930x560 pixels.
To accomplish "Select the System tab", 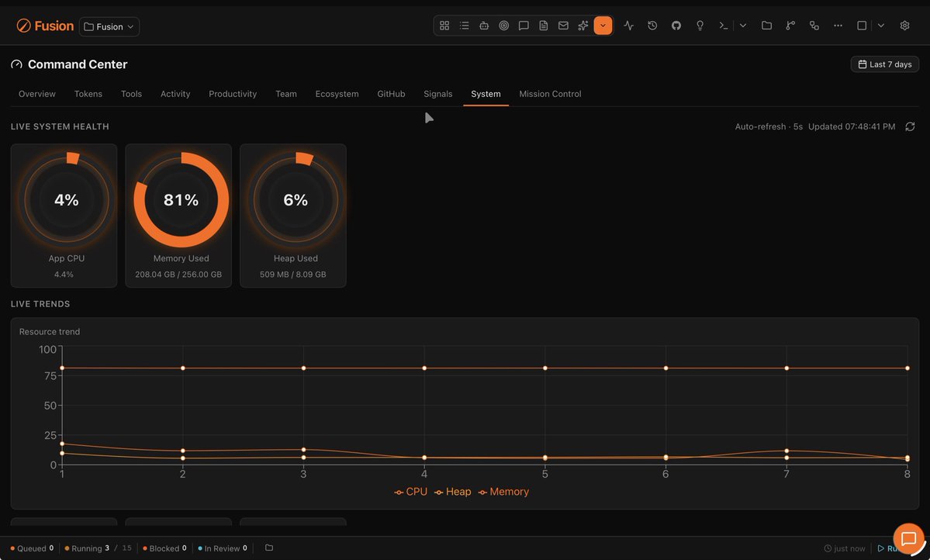I will pos(486,94).
